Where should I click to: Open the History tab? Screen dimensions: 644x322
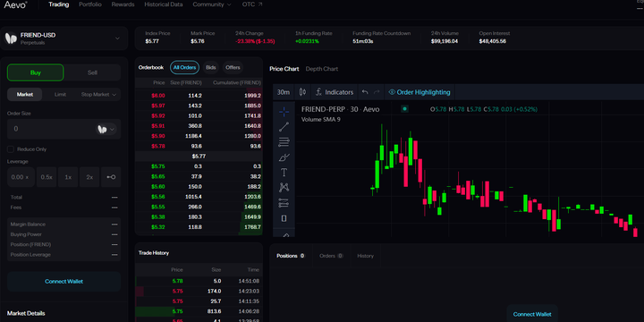(365, 256)
